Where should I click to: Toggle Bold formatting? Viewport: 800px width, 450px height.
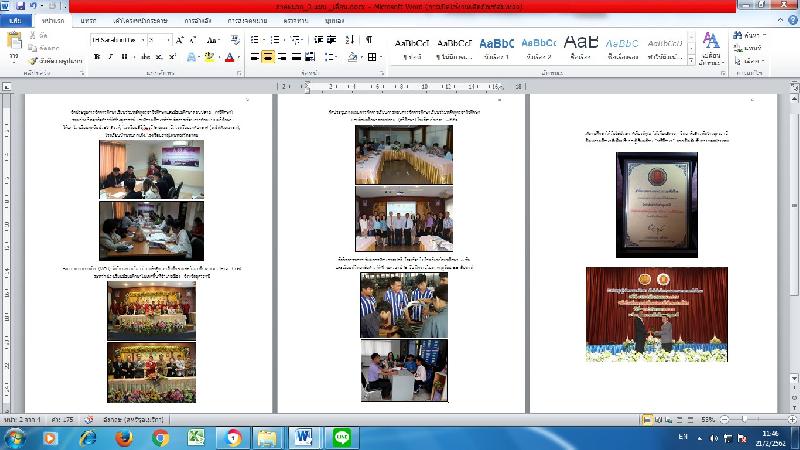pyautogui.click(x=97, y=57)
